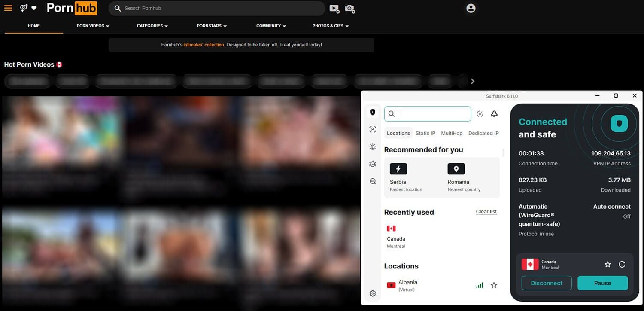Click the VPN IP address 109.204.65.13
This screenshot has height=311, width=644.
tap(611, 153)
